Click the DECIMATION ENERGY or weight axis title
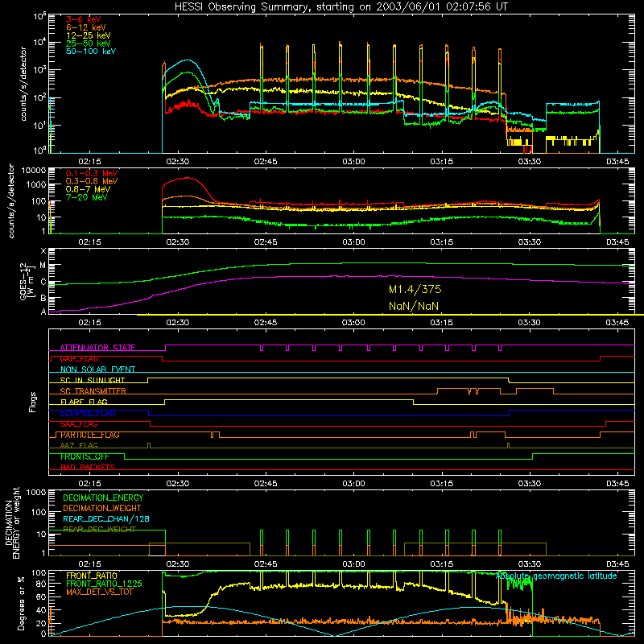644x644 pixels. pyautogui.click(x=12, y=522)
